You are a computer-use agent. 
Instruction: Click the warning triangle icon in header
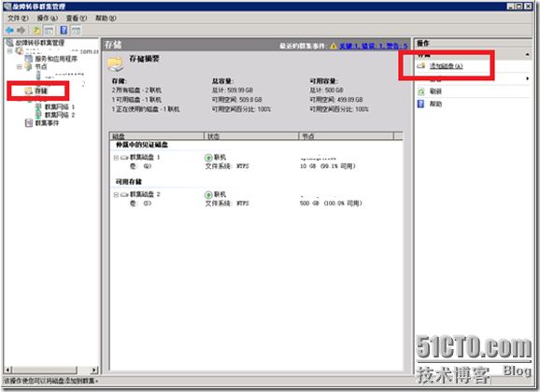[x=333, y=46]
